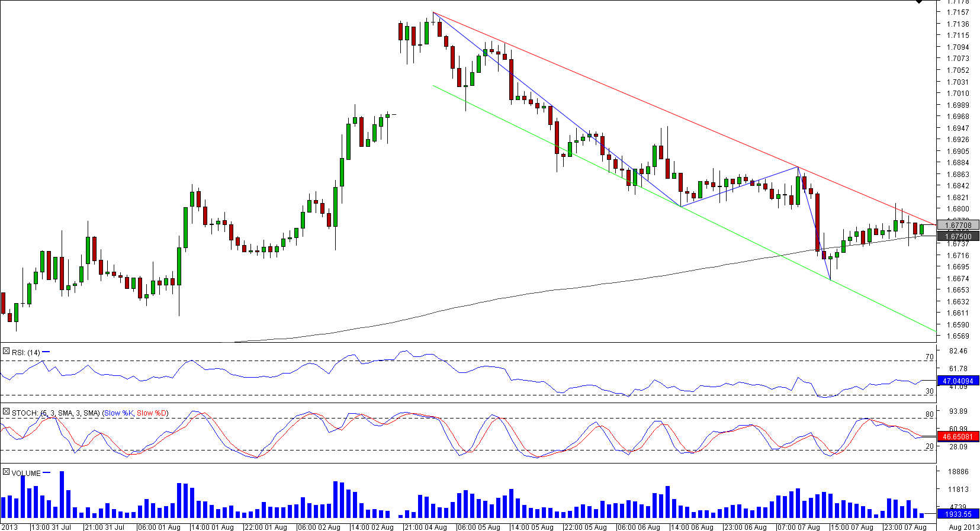Click the 06:00 06 Aug time label
The width and height of the screenshot is (980, 531).
tap(639, 527)
